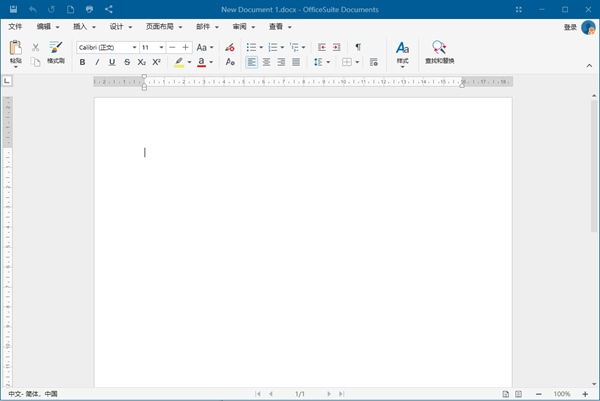
Task: Open advanced font settings icon
Action: (x=230, y=62)
